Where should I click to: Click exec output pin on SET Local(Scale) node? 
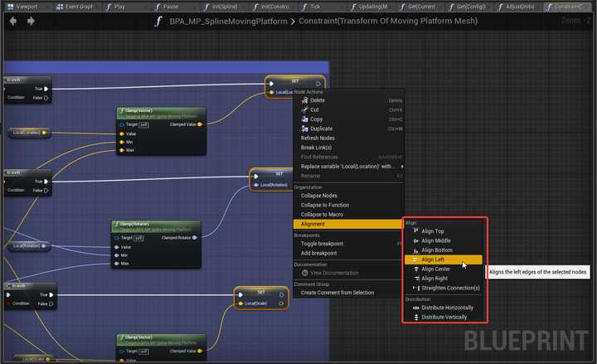tap(281, 294)
